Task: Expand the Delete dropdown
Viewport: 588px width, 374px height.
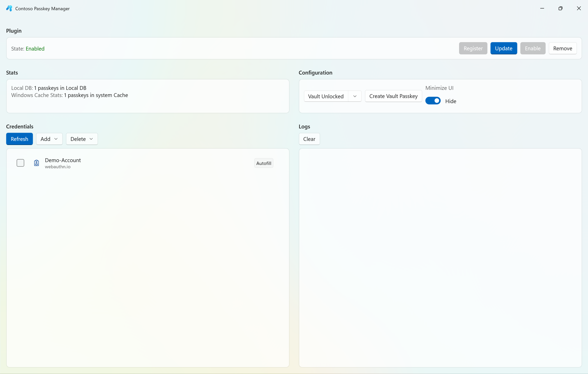Action: [x=81, y=139]
